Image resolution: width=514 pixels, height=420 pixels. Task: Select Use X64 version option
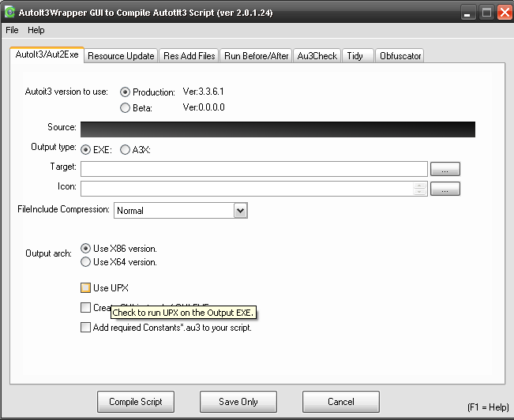coord(86,262)
